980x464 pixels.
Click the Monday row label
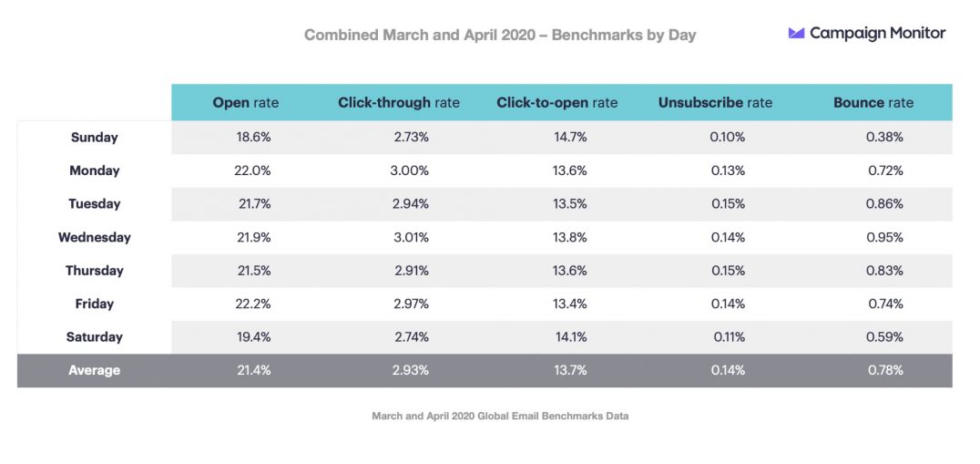(95, 170)
